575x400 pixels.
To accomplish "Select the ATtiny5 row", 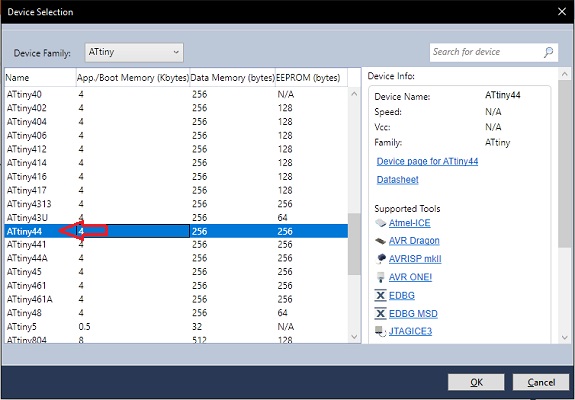I will (176, 326).
